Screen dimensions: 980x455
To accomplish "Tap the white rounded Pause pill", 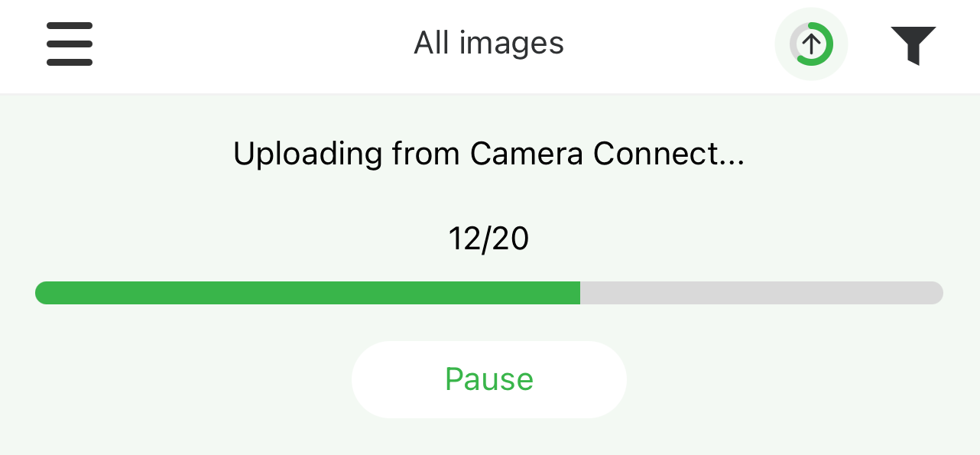I will pyautogui.click(x=488, y=379).
